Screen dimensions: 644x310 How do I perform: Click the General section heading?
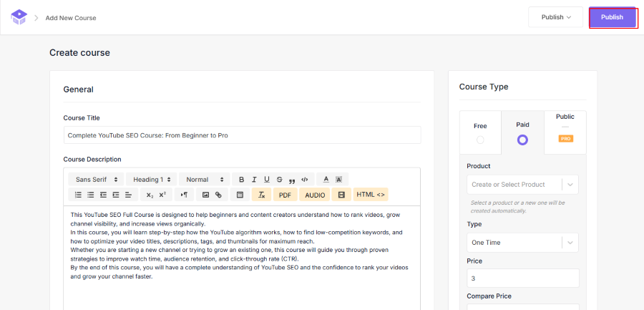click(79, 89)
